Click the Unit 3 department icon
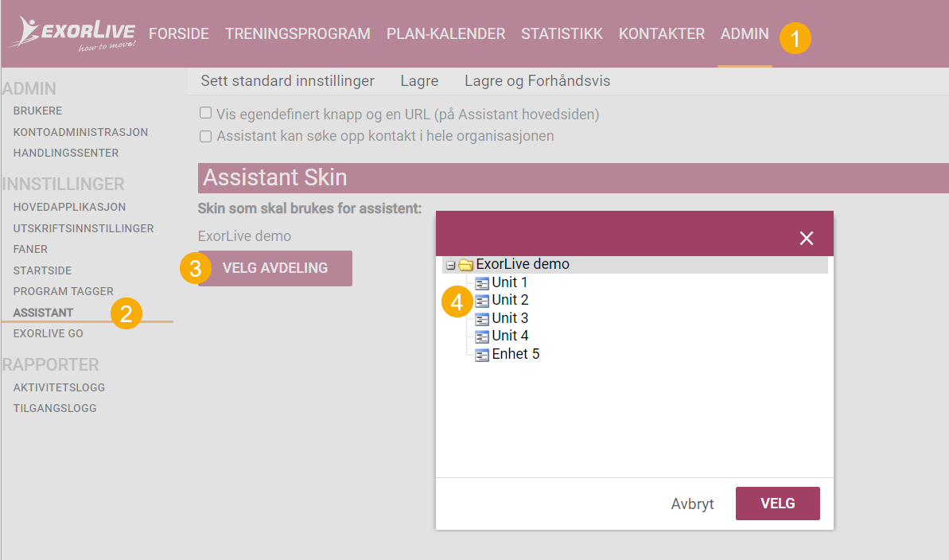The width and height of the screenshot is (949, 560). (x=482, y=318)
